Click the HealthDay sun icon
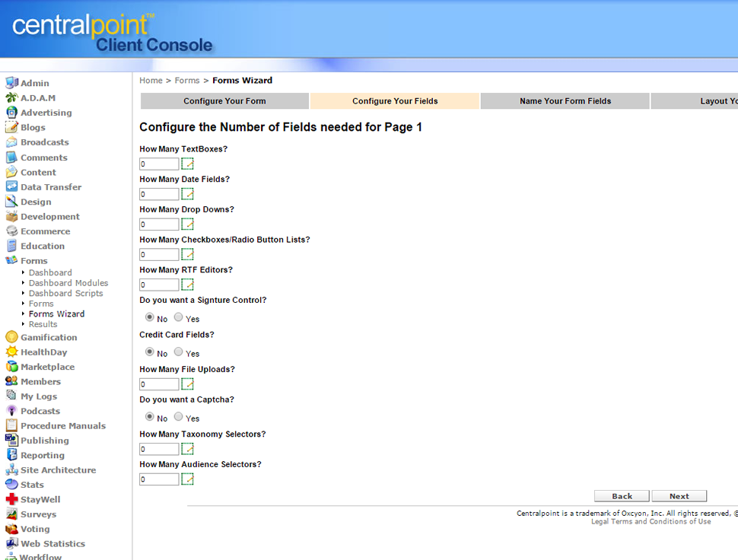738x560 pixels. click(11, 352)
